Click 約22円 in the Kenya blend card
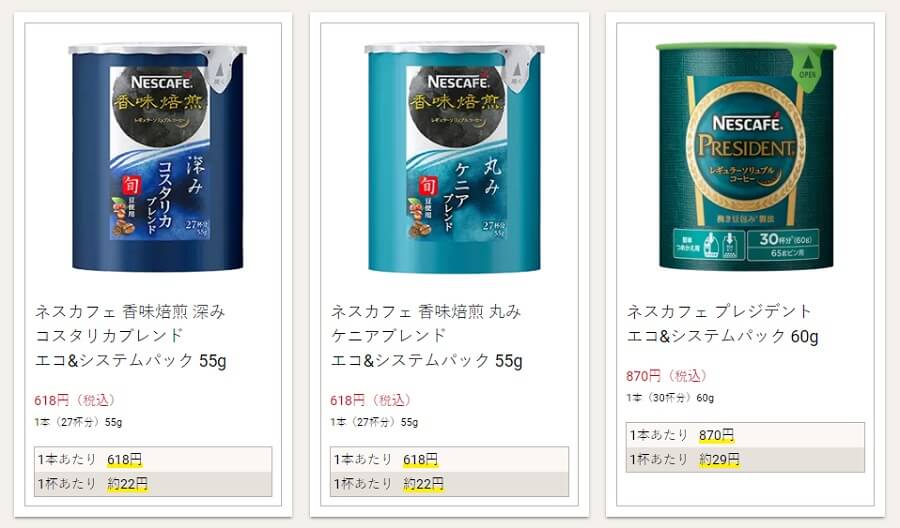The height and width of the screenshot is (528, 900). click(x=424, y=484)
